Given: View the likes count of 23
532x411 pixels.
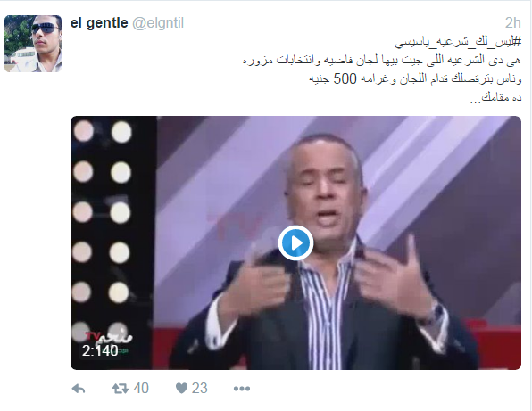Looking at the screenshot, I should point(200,389).
